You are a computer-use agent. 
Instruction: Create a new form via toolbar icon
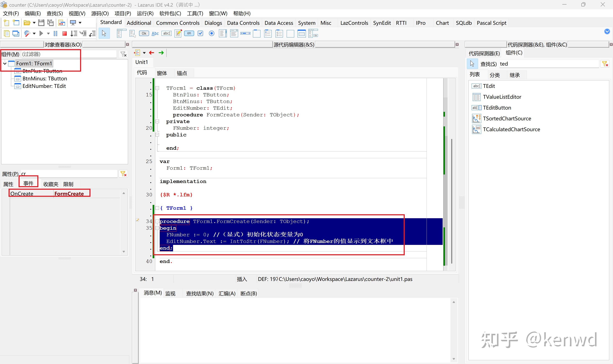[16, 23]
